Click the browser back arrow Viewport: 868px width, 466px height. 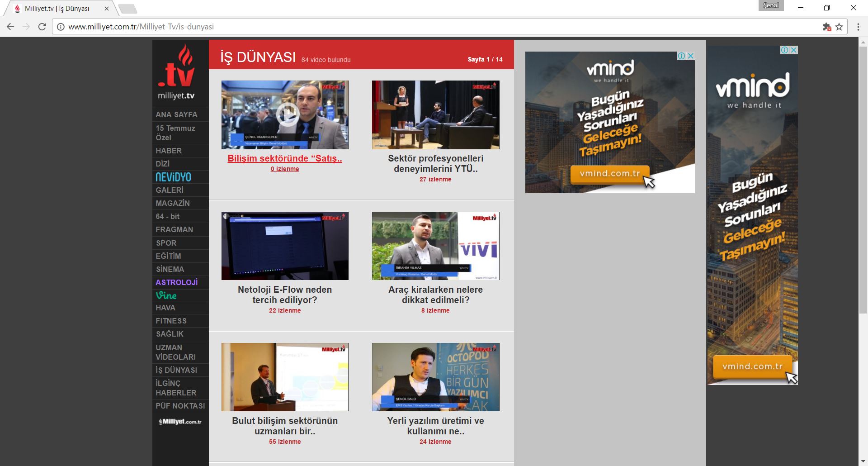click(10, 27)
